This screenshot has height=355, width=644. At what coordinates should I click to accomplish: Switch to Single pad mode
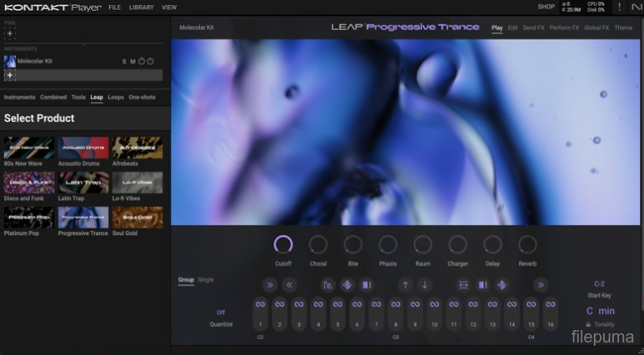(206, 280)
